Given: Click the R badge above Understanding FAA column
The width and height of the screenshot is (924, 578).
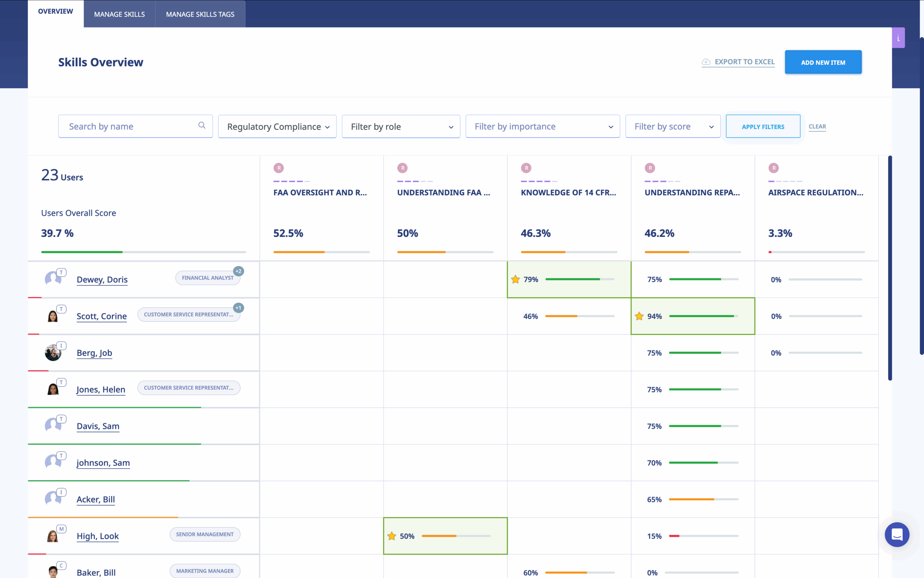Looking at the screenshot, I should [x=402, y=168].
